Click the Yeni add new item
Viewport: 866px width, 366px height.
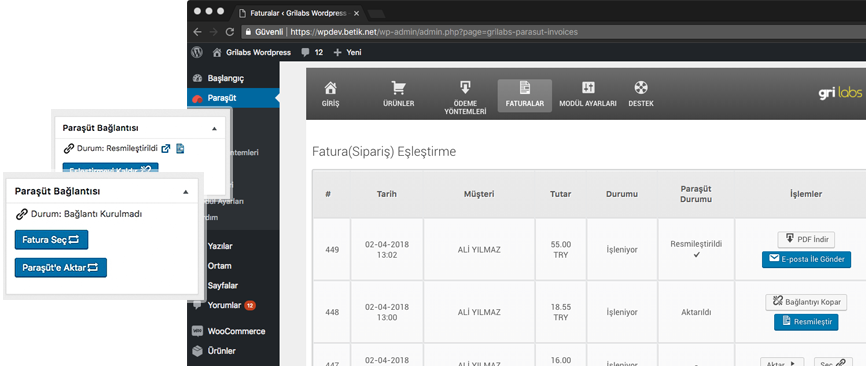click(347, 52)
